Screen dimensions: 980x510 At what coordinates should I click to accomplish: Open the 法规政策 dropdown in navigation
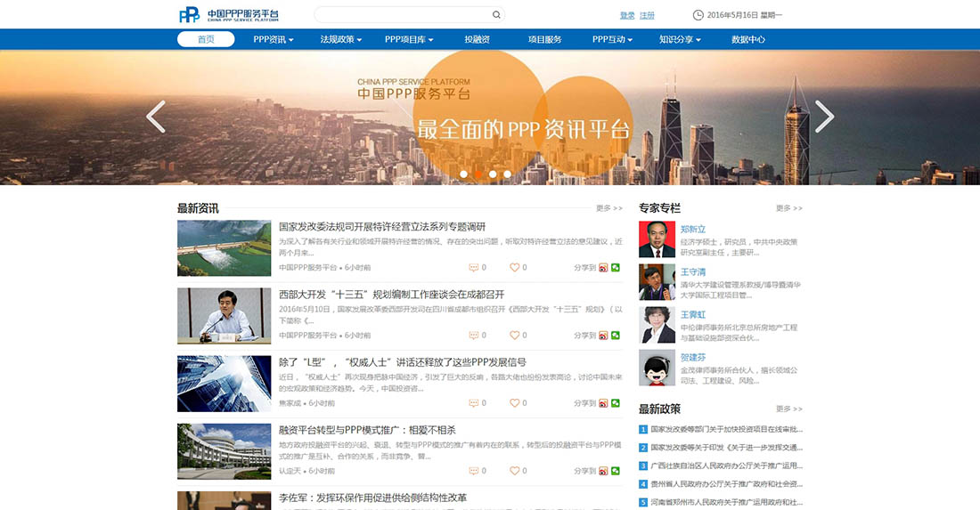341,39
